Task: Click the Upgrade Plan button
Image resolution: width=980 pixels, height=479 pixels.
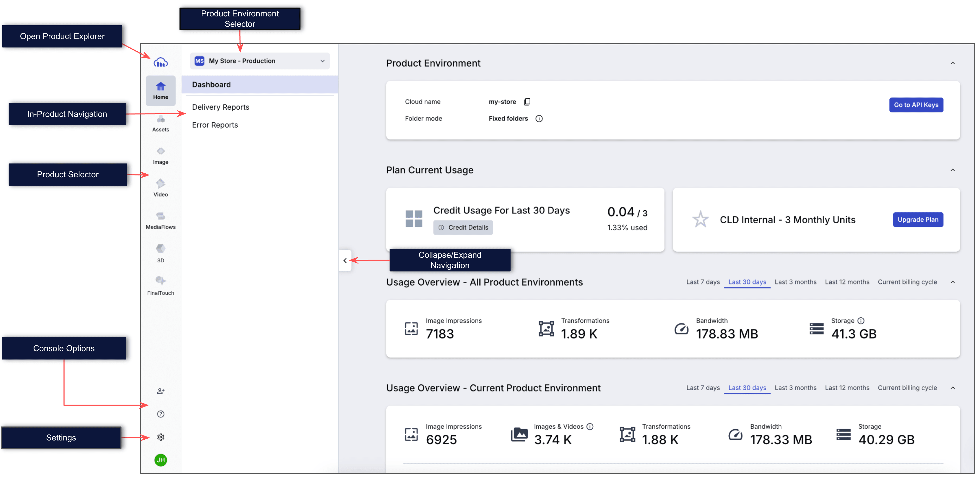Action: point(918,219)
